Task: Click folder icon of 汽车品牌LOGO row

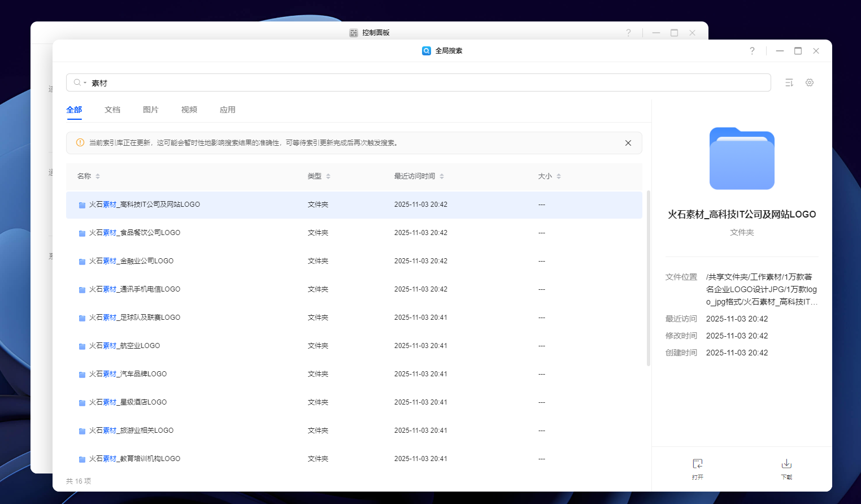Action: point(82,375)
